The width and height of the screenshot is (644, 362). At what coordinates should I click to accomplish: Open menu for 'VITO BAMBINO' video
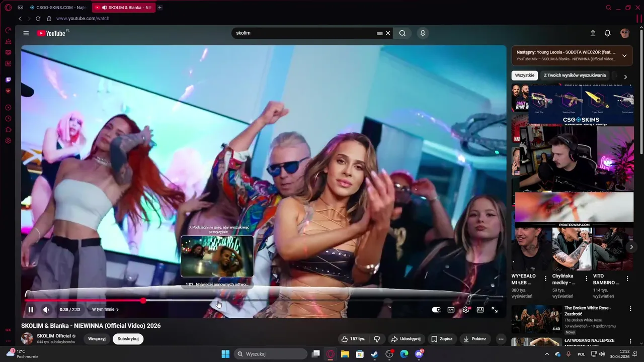click(x=627, y=279)
